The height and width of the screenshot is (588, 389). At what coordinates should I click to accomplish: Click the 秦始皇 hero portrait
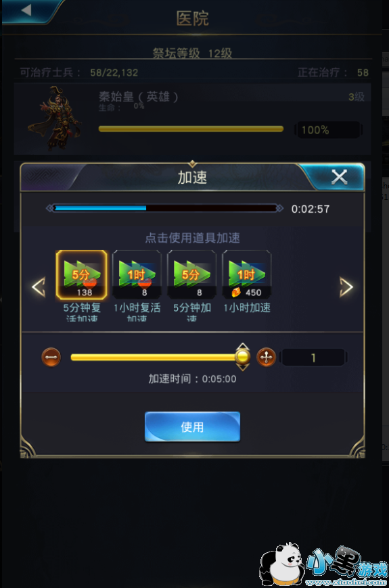[55, 118]
